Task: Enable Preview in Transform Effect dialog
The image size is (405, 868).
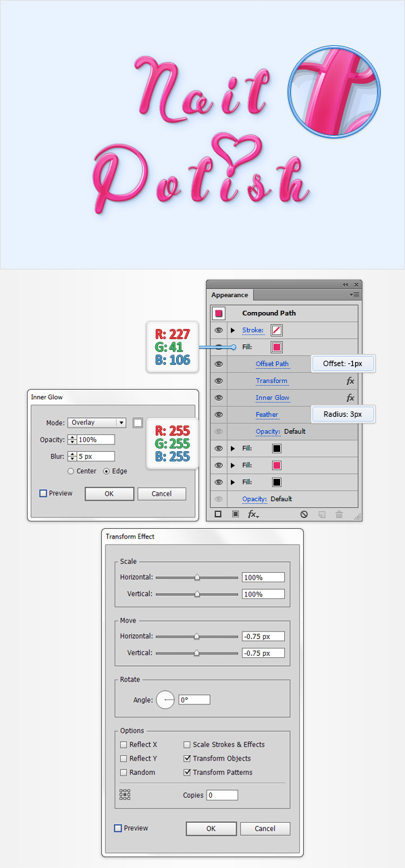Action: [x=118, y=828]
